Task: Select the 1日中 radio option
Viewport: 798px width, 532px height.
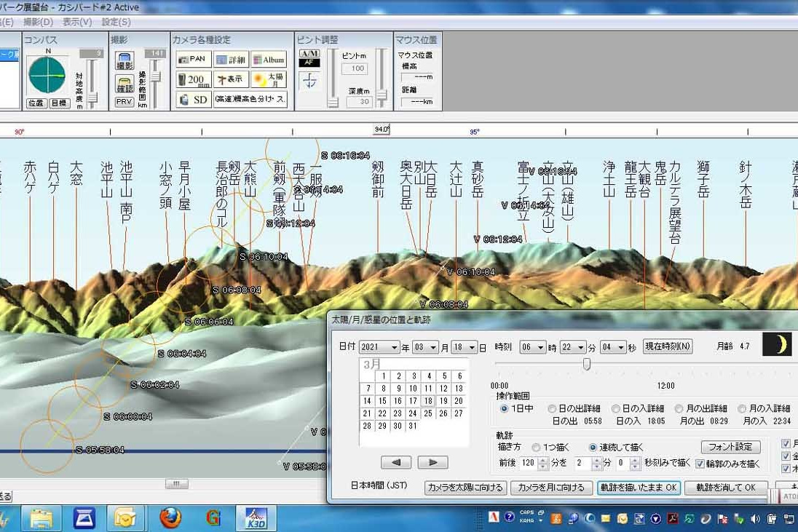Action: [x=504, y=408]
